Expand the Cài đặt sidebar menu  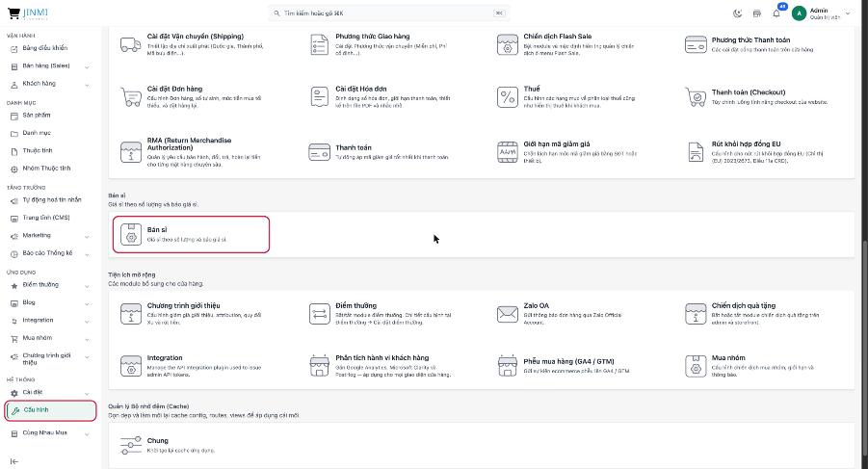pos(87,393)
